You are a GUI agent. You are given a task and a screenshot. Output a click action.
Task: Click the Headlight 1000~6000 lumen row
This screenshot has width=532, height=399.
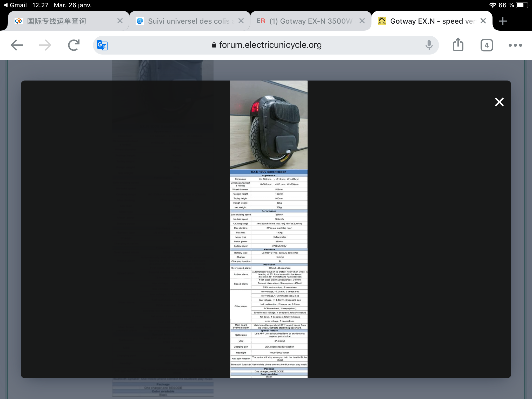pyautogui.click(x=269, y=353)
